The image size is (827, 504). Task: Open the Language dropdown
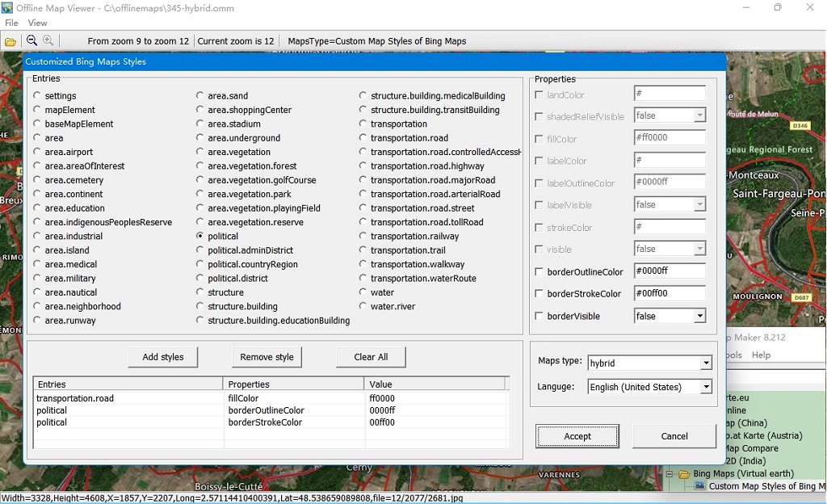pyautogui.click(x=706, y=387)
